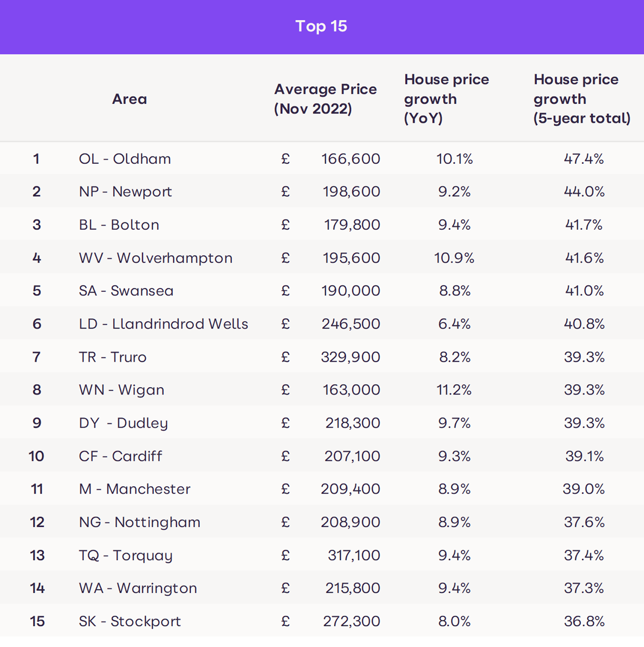Viewport: 644px width, 647px height.
Task: Select "WA - Warrington" area name
Action: point(138,588)
